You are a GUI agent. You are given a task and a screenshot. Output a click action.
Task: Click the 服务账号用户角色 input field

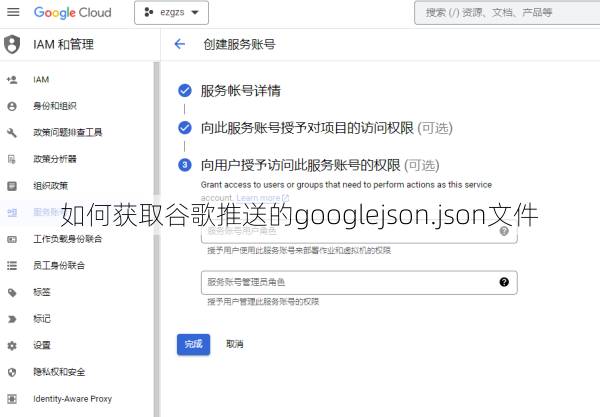[x=359, y=231]
